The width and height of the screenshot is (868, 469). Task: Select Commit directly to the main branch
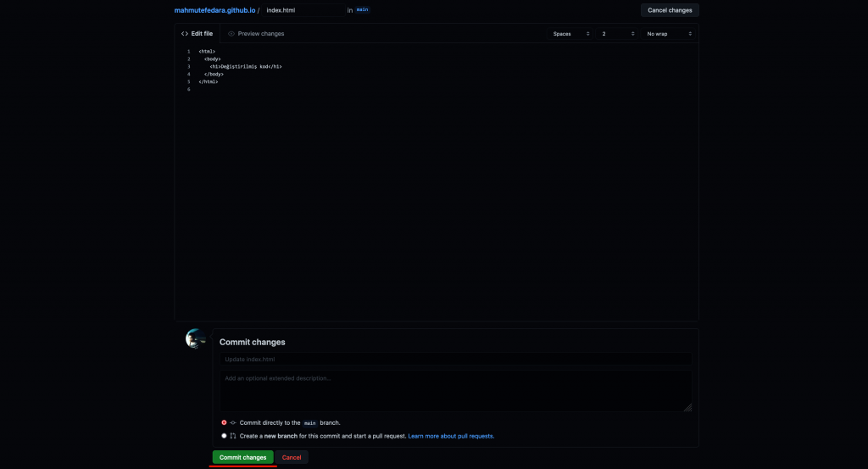(x=224, y=422)
